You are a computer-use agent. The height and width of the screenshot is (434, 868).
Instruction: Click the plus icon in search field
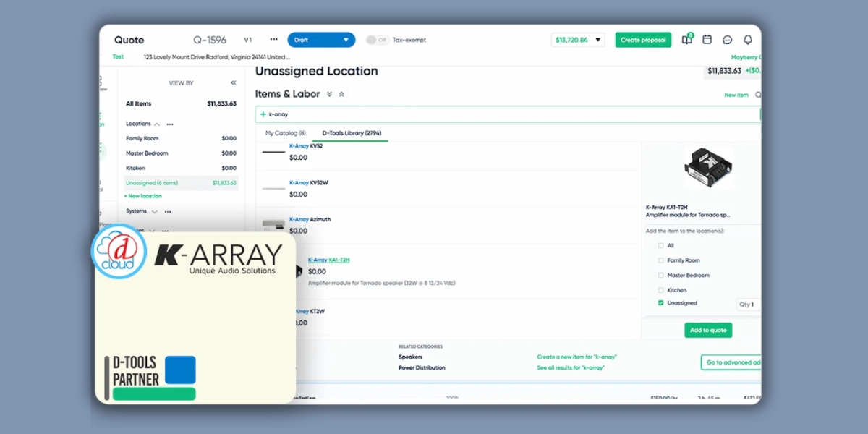point(263,114)
